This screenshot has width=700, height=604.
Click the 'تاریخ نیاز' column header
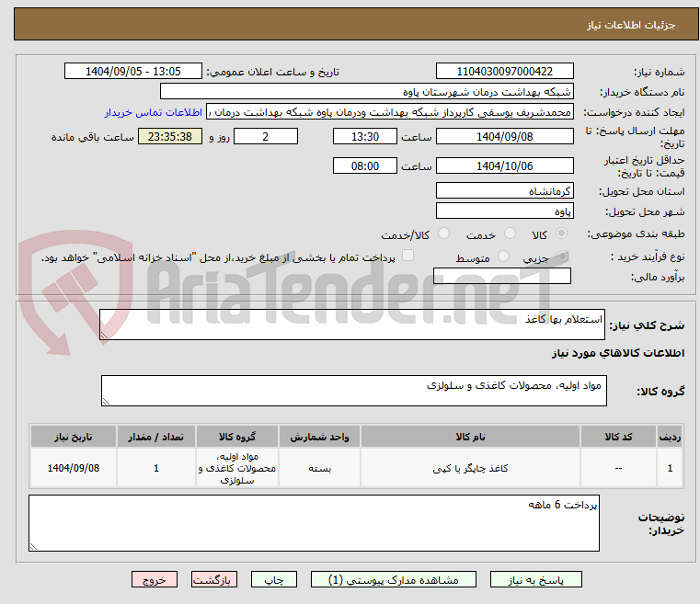pyautogui.click(x=74, y=437)
